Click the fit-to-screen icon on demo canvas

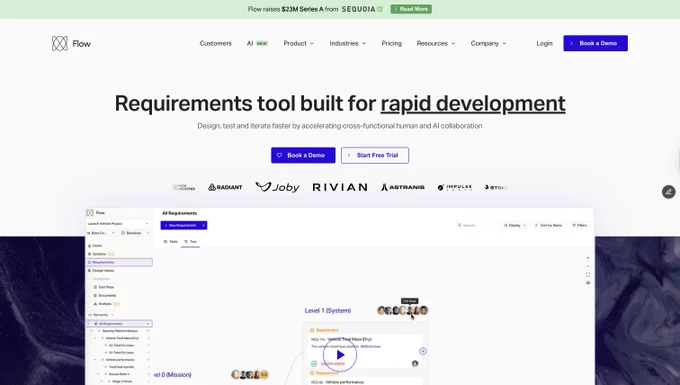(x=588, y=274)
